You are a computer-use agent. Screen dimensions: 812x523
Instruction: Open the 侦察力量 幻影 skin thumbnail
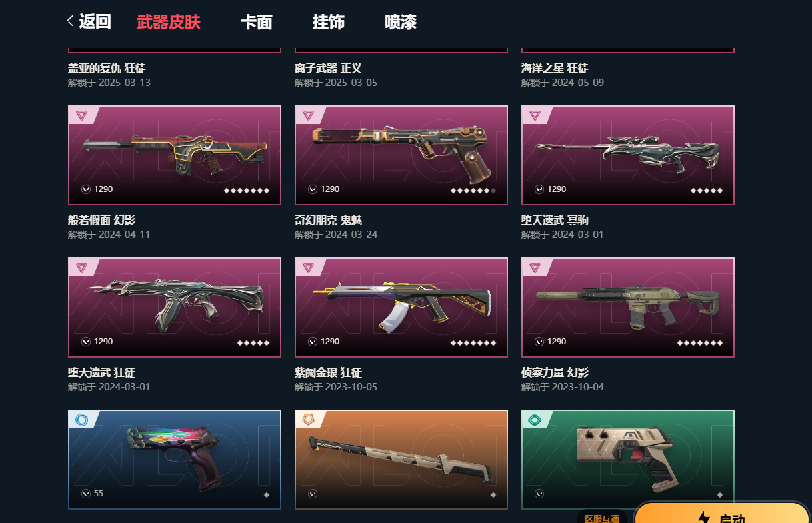[628, 308]
